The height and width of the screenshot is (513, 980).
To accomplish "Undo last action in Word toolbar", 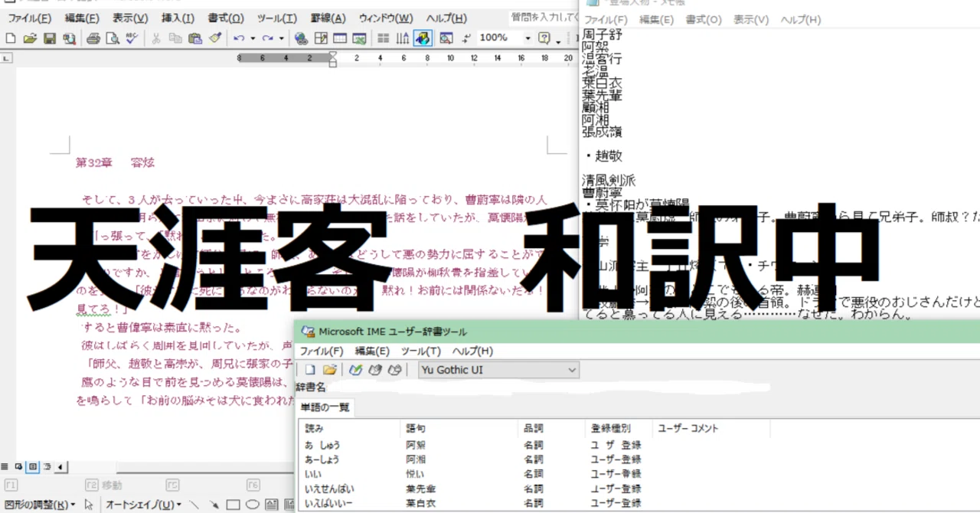I will click(240, 38).
